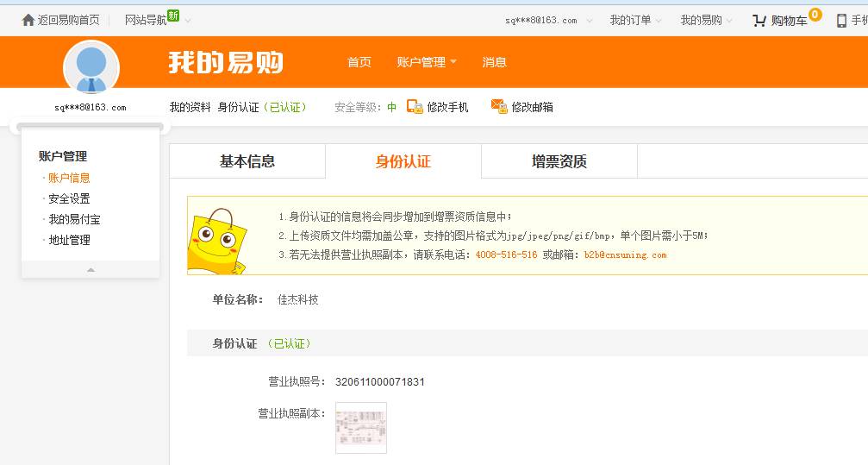Click the shopping cart icon
This screenshot has height=465, width=868.
(759, 21)
